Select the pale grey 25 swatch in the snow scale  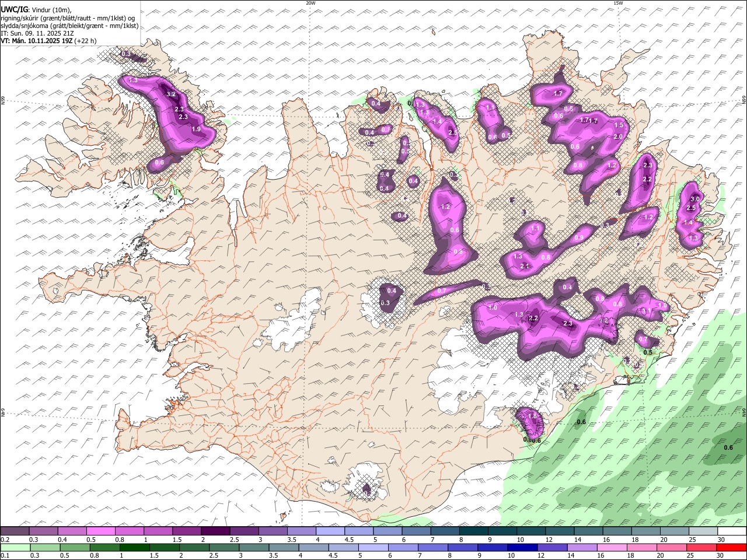pyautogui.click(x=703, y=531)
